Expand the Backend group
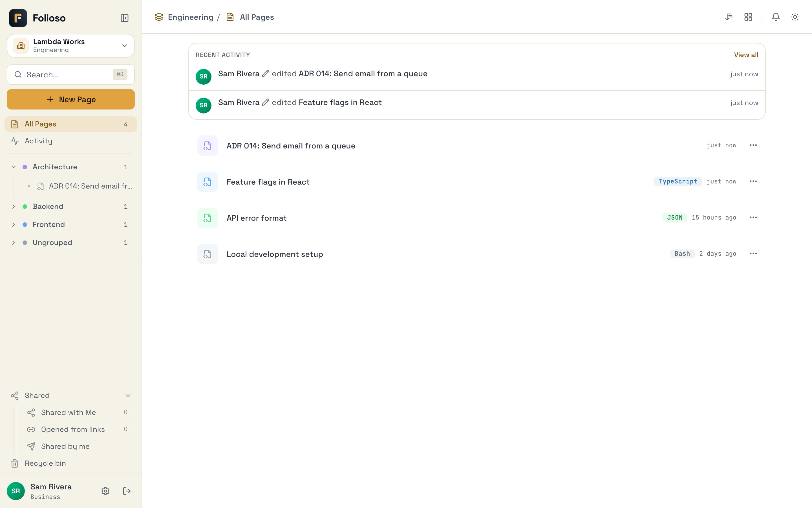Screen dimensions: 812x508 [14, 206]
